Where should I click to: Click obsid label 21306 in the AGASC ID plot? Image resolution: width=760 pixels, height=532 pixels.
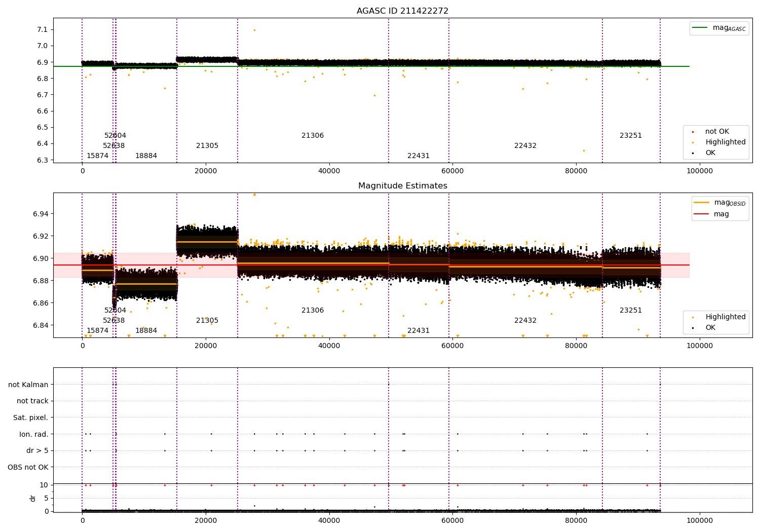313,136
